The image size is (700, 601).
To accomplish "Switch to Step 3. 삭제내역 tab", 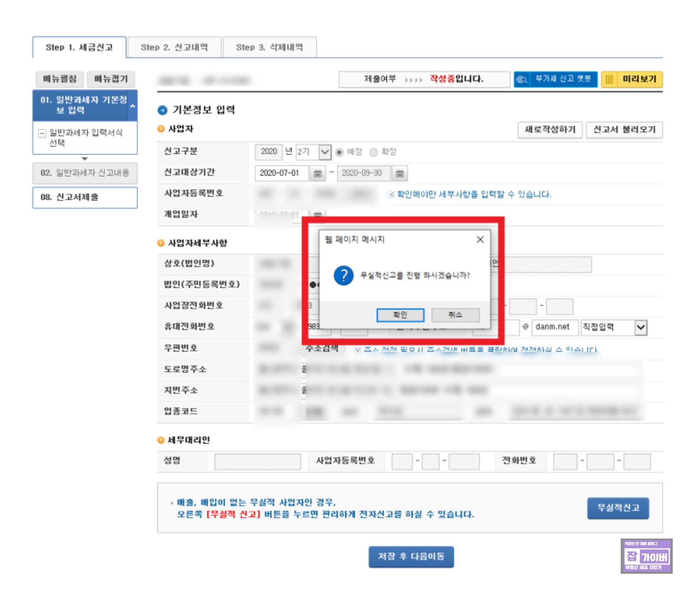I will tap(269, 47).
